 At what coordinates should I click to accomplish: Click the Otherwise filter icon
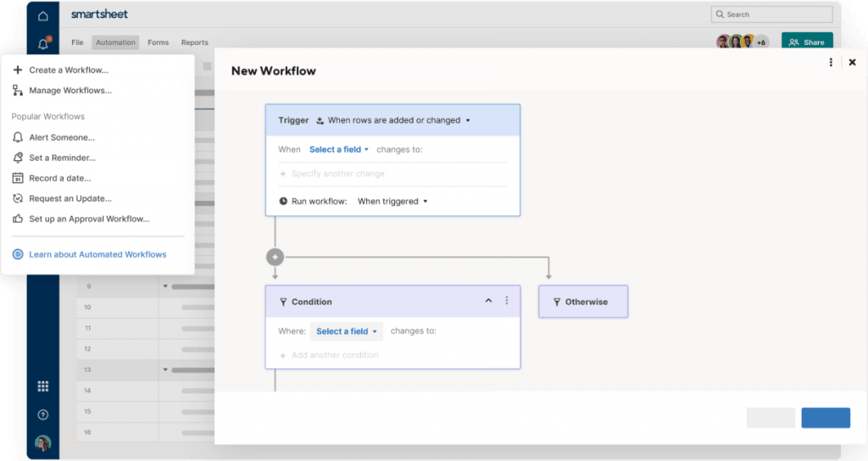coord(557,303)
